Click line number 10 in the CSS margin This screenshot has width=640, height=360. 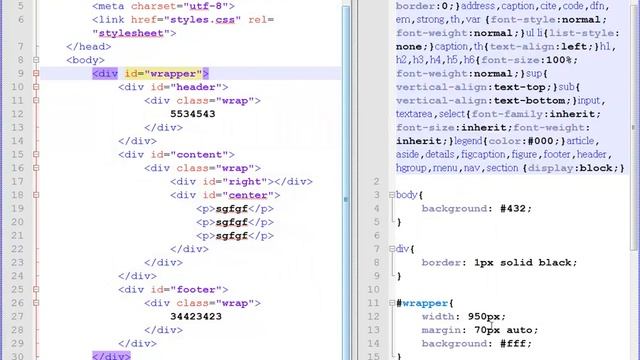click(x=373, y=289)
